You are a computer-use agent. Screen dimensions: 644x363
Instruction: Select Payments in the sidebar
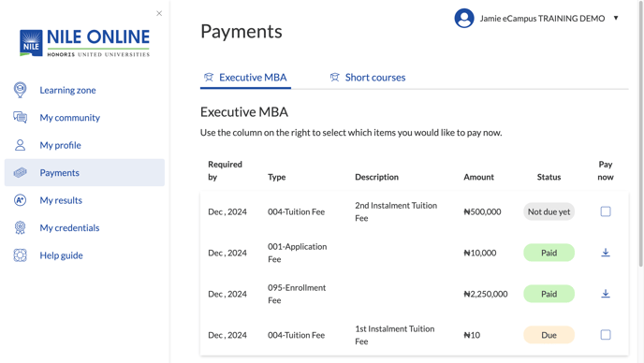(84, 172)
